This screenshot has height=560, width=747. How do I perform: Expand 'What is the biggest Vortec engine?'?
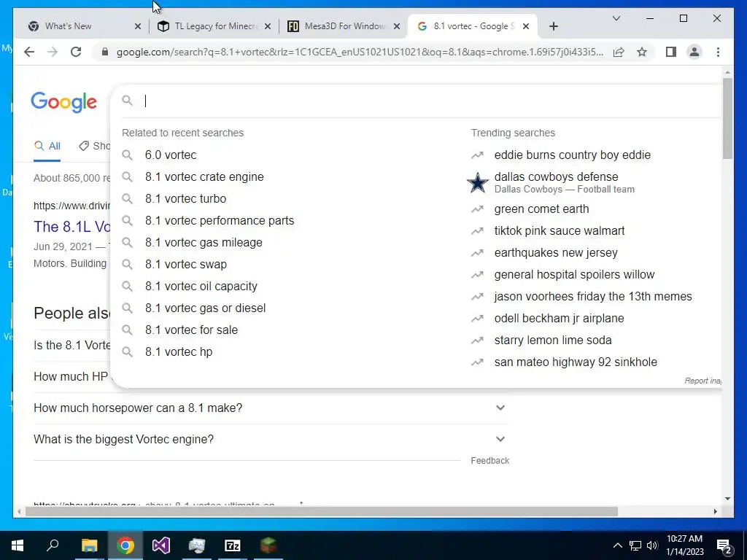tap(271, 439)
